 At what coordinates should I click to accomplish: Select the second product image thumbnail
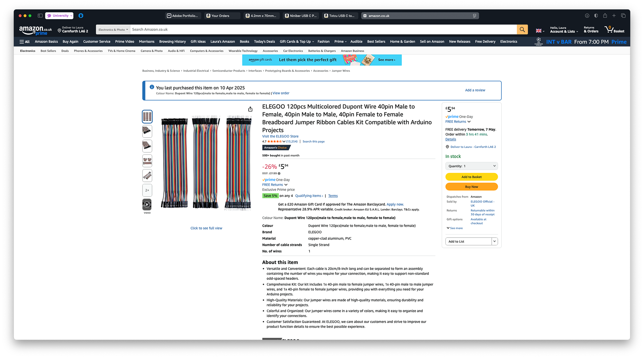(147, 131)
